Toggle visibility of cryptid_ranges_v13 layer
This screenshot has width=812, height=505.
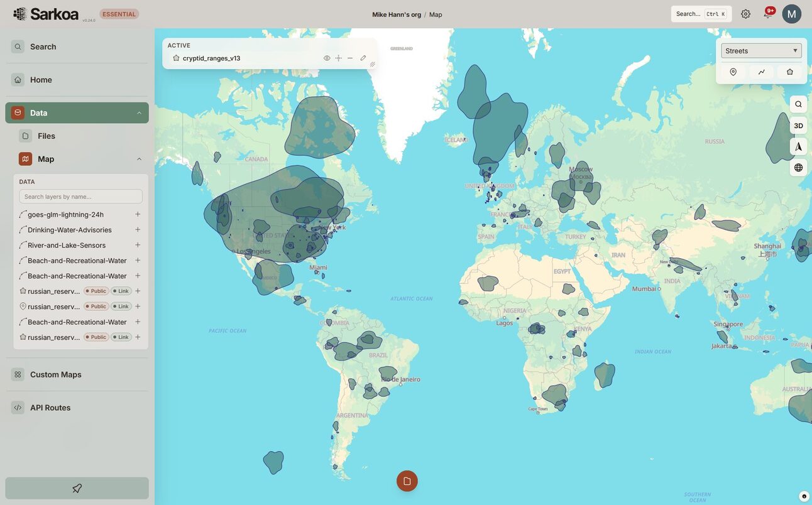pyautogui.click(x=327, y=58)
